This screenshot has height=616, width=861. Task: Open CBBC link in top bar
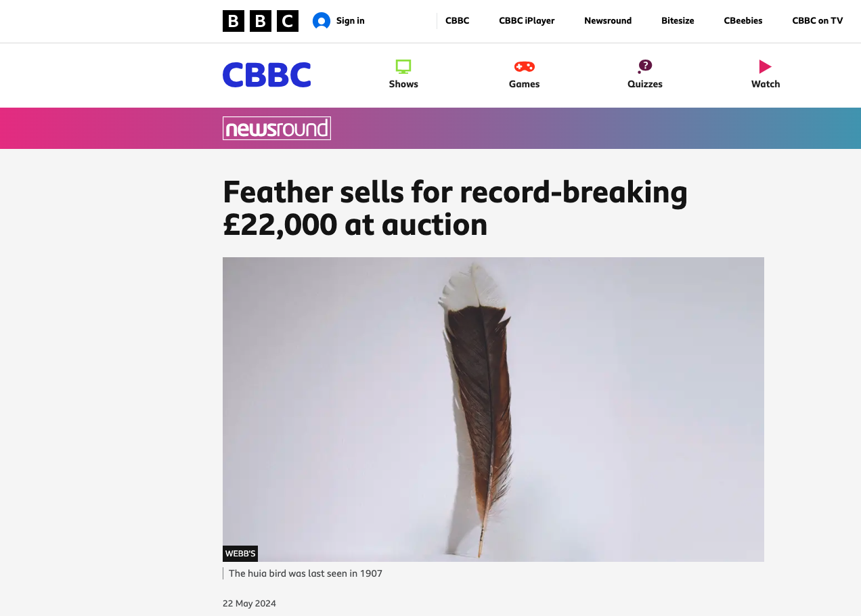pyautogui.click(x=458, y=21)
